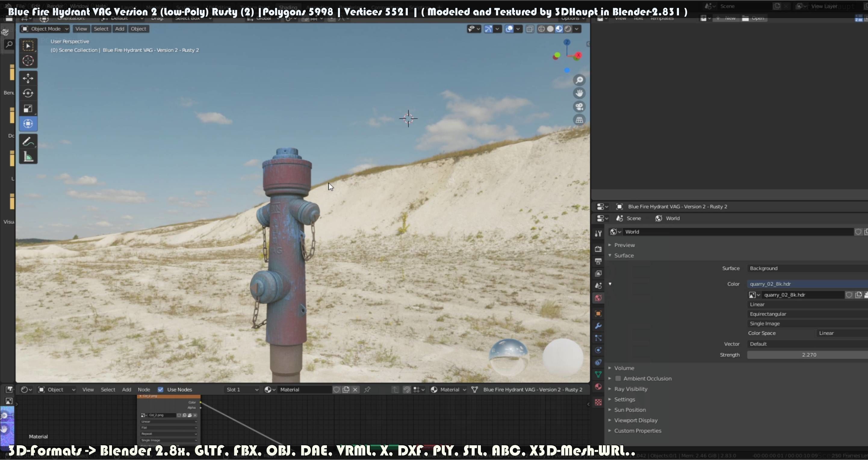Select the Rotate tool
The height and width of the screenshot is (460, 868).
(x=28, y=93)
